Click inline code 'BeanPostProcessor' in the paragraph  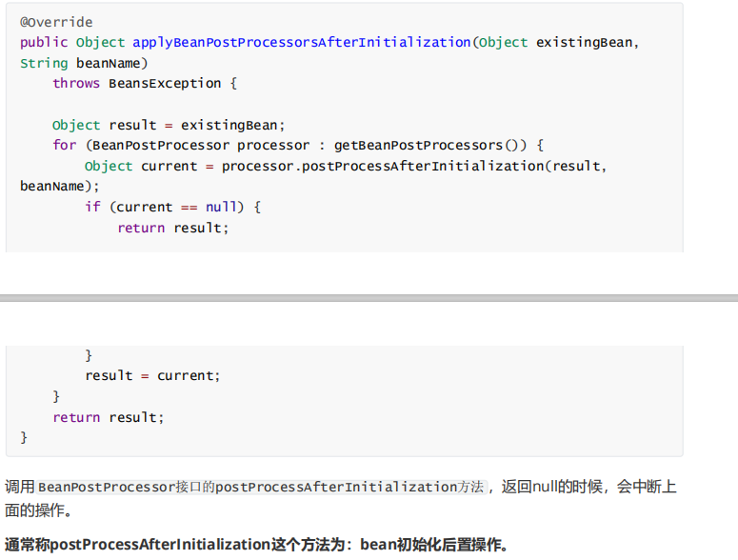106,488
